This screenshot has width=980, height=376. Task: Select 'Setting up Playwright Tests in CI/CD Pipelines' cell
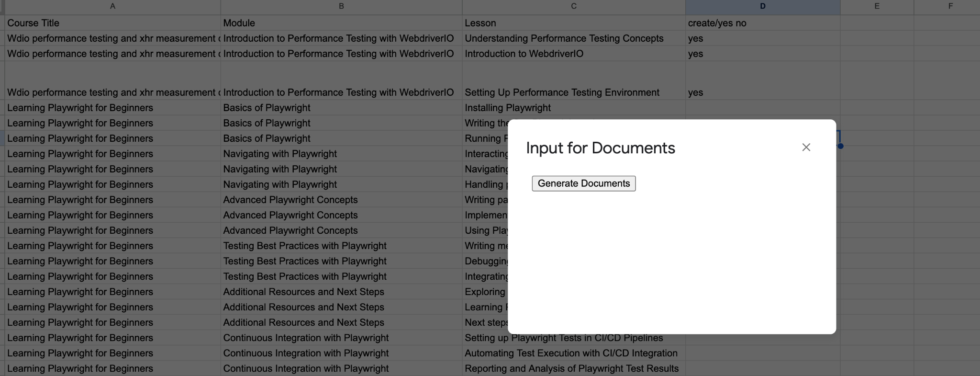574,338
